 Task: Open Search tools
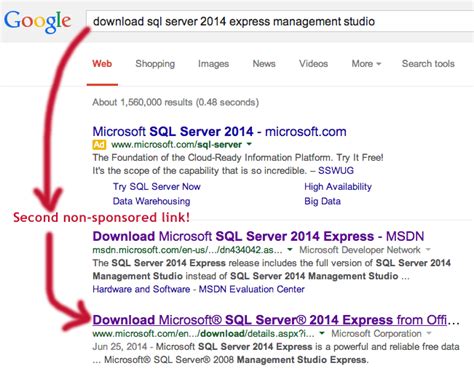pos(428,64)
